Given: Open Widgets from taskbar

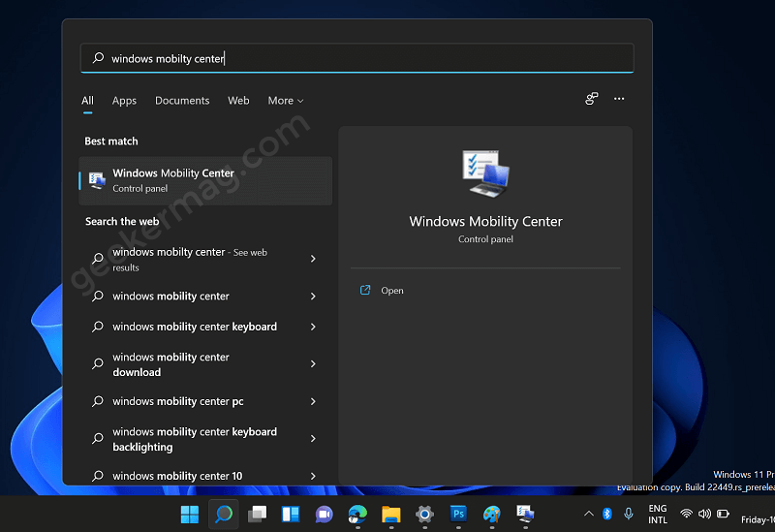Looking at the screenshot, I should click(291, 515).
